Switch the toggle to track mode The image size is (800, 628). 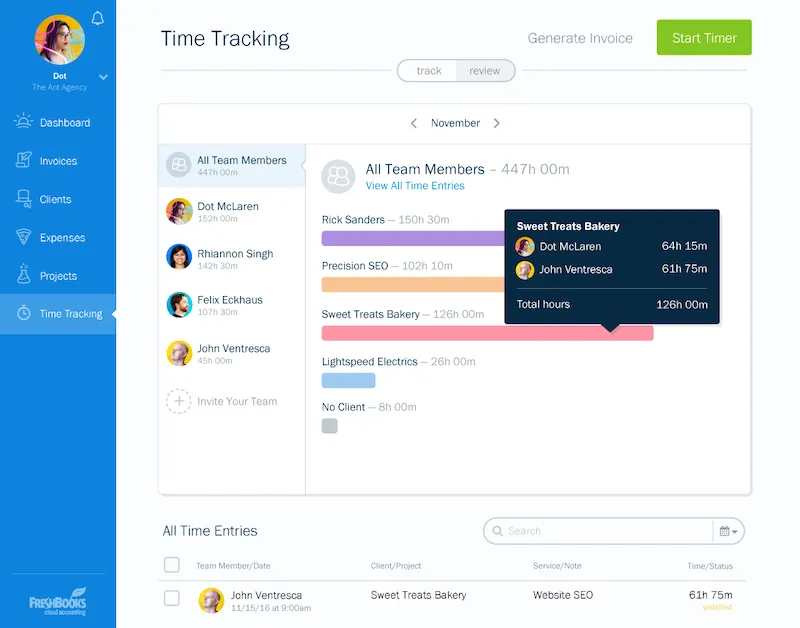[x=429, y=71]
